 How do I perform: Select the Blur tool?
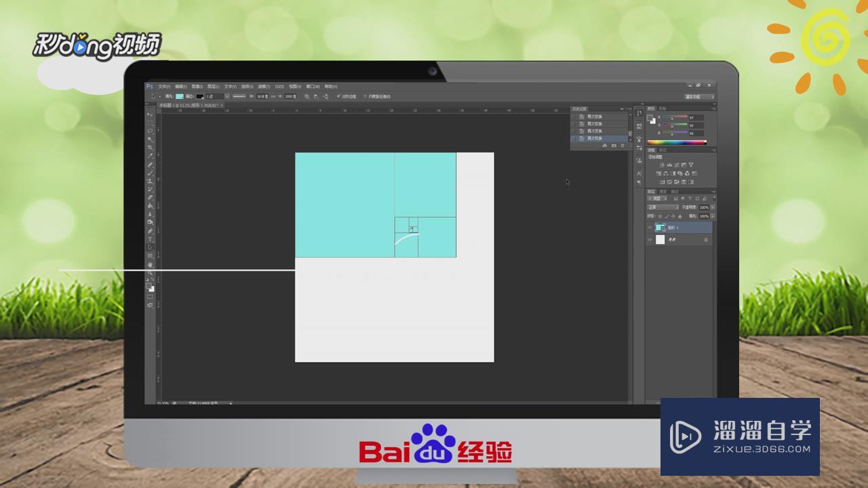tap(150, 214)
